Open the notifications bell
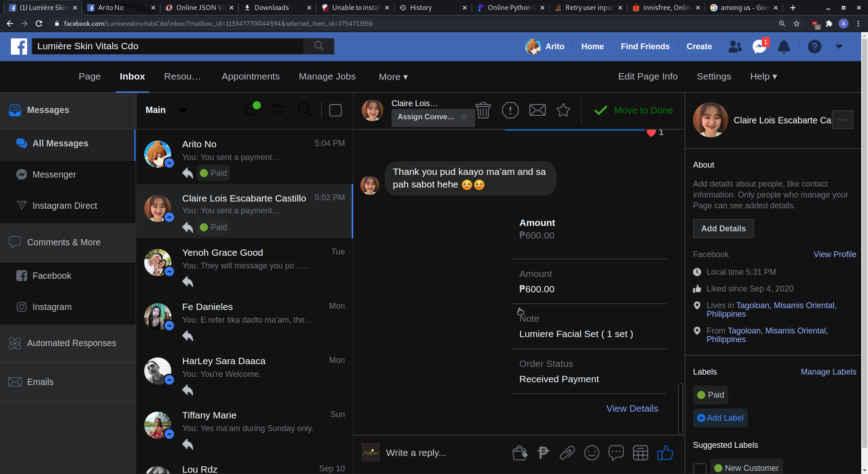 click(x=784, y=47)
